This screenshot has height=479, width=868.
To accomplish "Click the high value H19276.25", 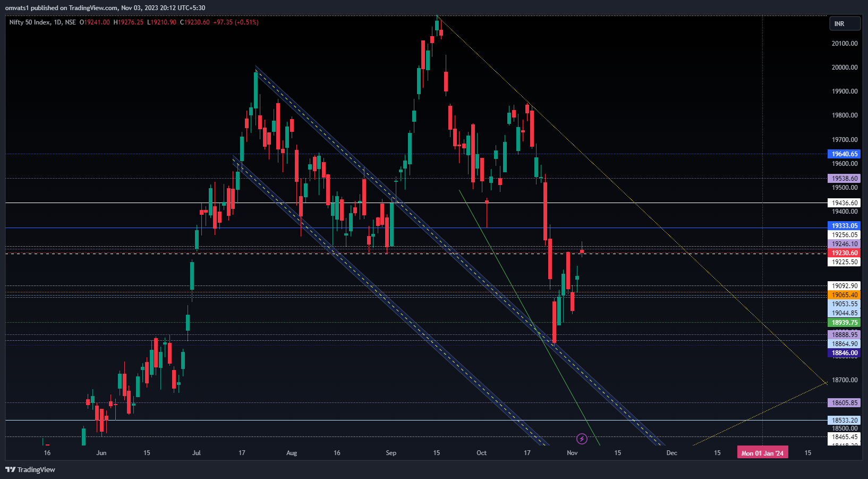I will [x=129, y=22].
